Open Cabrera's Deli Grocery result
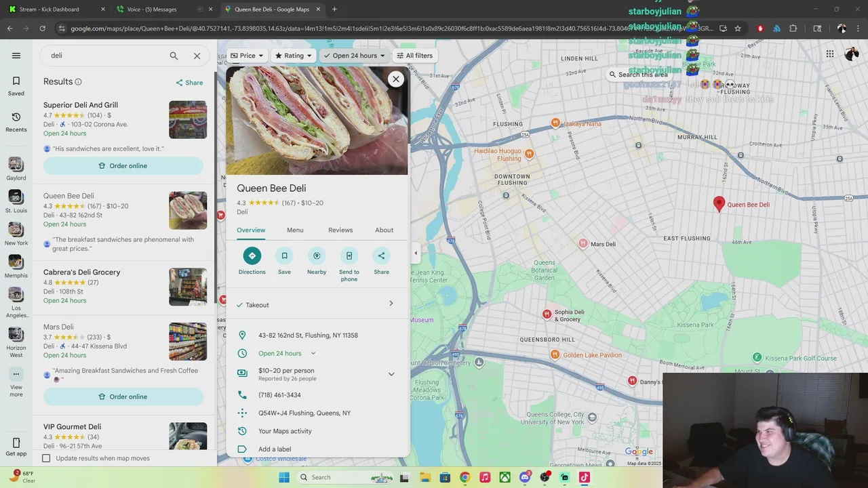The width and height of the screenshot is (868, 488). (125, 287)
